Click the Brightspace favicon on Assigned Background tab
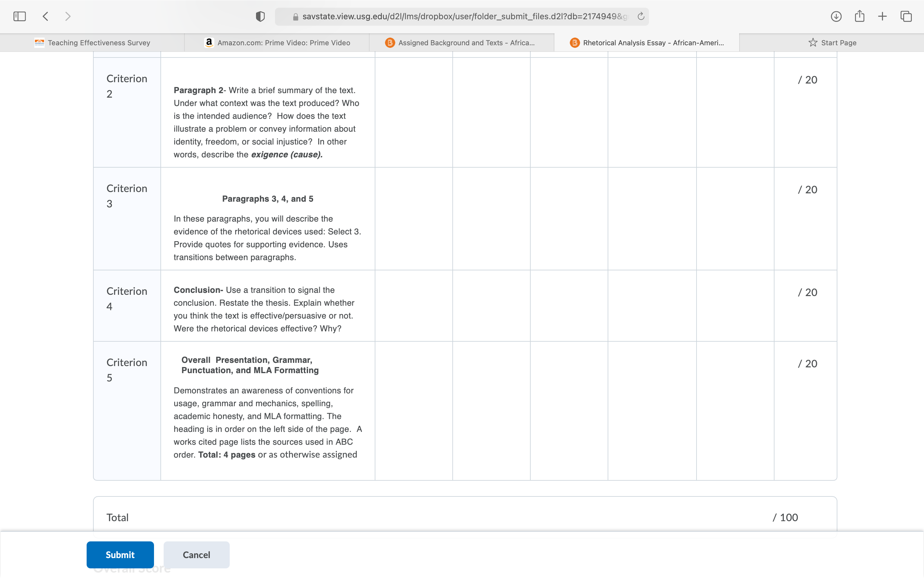The height and width of the screenshot is (578, 924). coord(390,43)
